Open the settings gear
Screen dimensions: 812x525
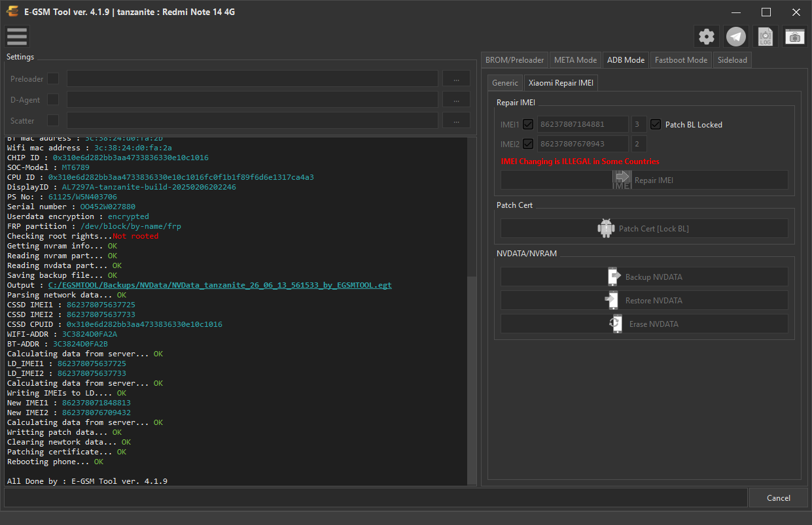[706, 37]
